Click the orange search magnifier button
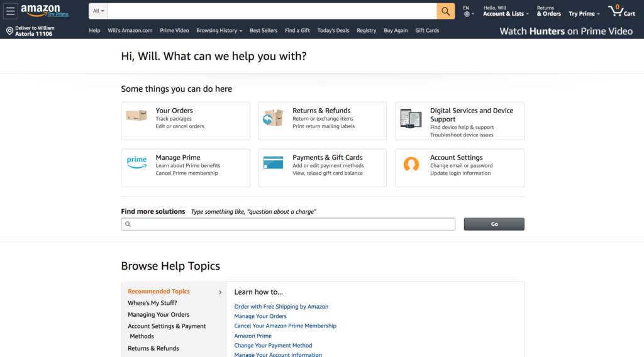The width and height of the screenshot is (644, 357). (x=446, y=11)
